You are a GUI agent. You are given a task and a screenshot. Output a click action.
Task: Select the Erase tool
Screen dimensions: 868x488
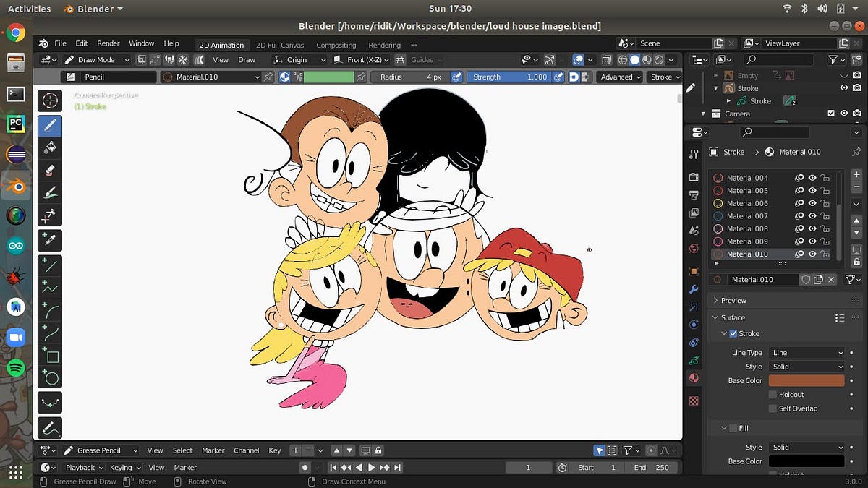point(50,171)
